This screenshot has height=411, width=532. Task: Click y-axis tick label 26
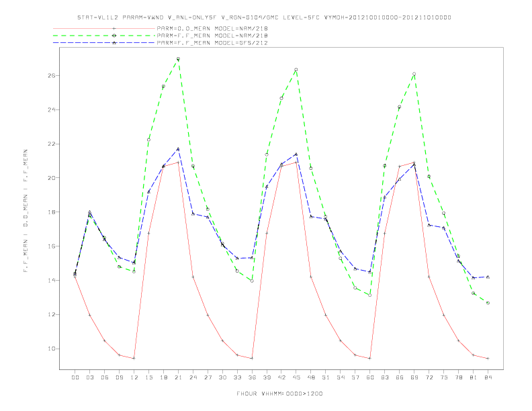click(52, 76)
